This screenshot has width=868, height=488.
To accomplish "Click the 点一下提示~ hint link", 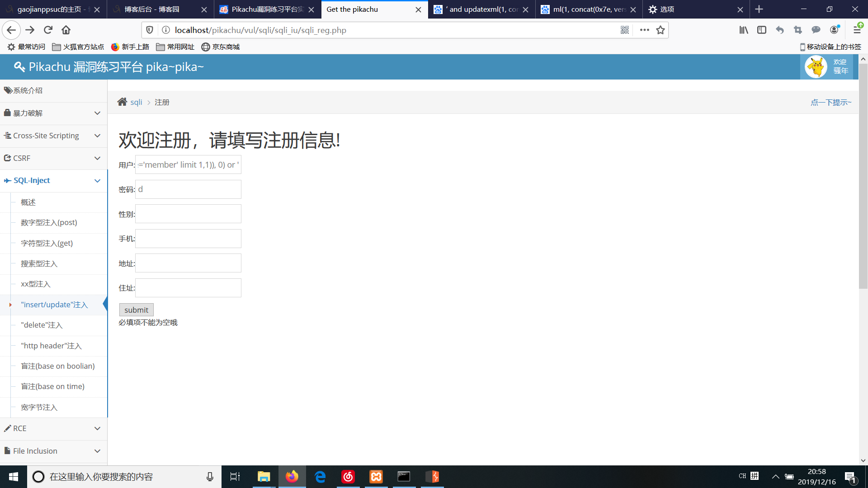I will tap(830, 103).
